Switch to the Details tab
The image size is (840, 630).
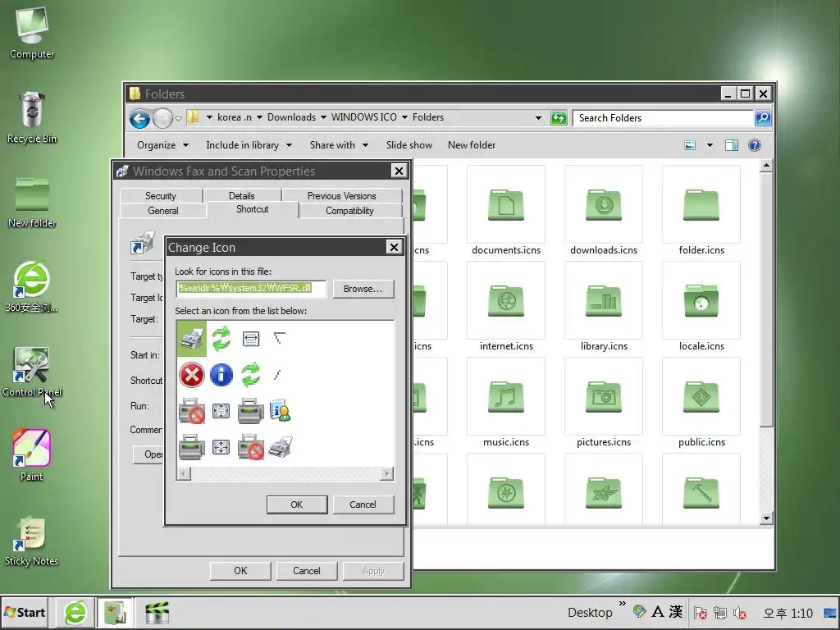click(x=242, y=195)
